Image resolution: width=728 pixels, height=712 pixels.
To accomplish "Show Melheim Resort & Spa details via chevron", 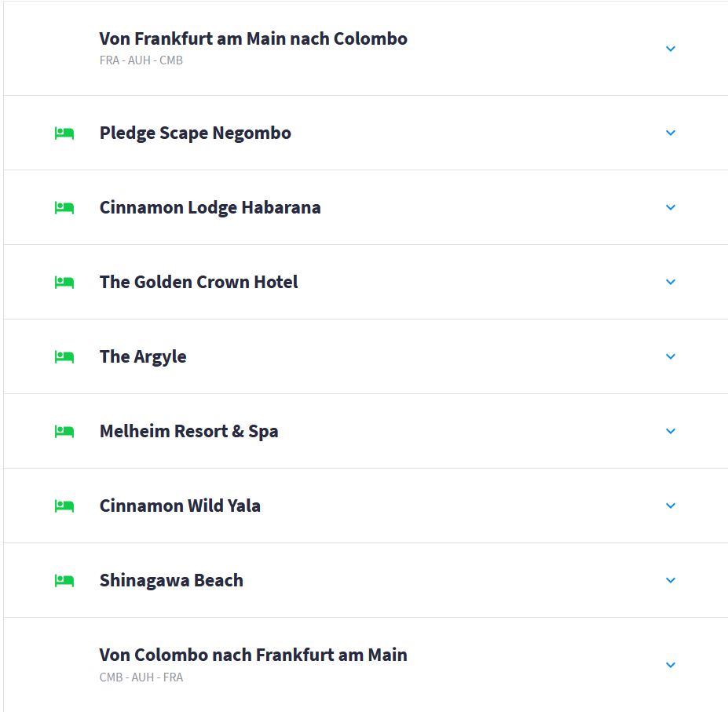I will click(x=671, y=431).
